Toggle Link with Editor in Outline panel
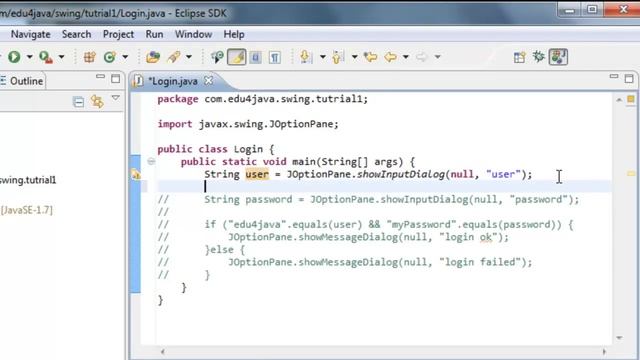The width and height of the screenshot is (640, 360). click(97, 101)
